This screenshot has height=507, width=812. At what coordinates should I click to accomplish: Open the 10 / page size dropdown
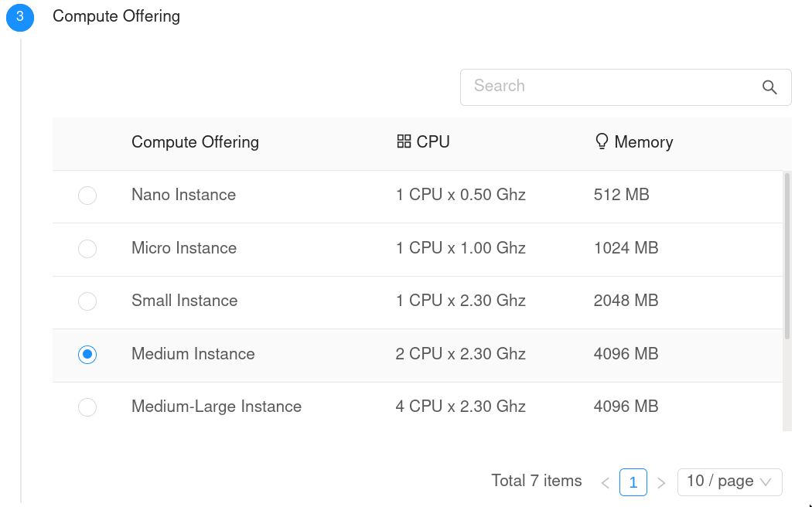coord(729,481)
